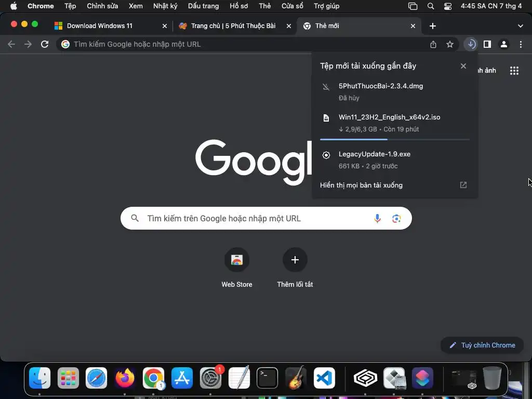Image resolution: width=532 pixels, height=399 pixels.
Task: Click Chrome icon in the Dock
Action: click(153, 378)
